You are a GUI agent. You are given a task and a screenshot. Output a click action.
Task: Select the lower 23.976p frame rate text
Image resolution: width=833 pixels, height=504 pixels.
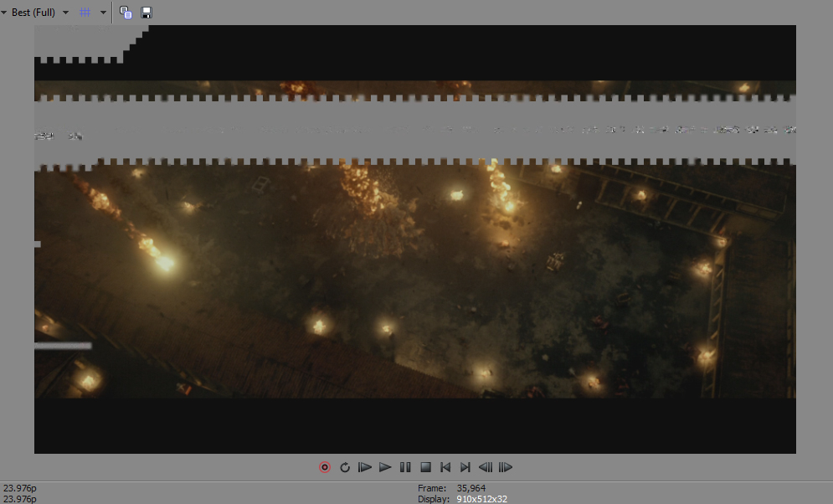pyautogui.click(x=19, y=499)
